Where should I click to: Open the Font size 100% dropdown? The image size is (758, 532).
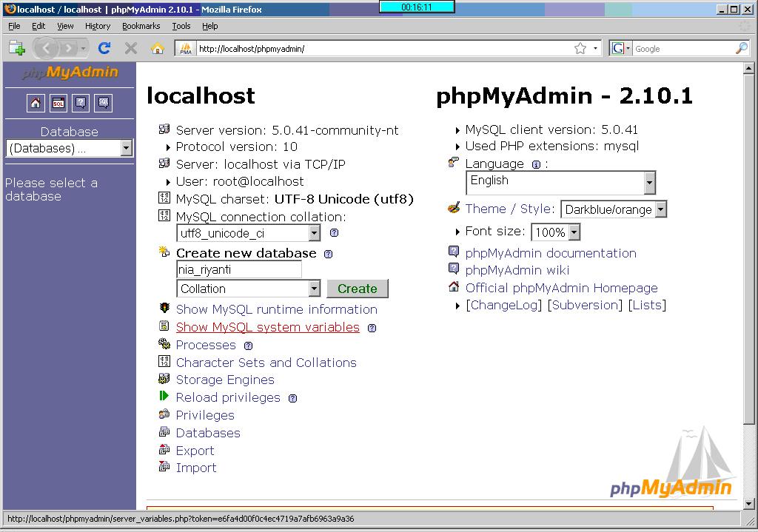555,232
